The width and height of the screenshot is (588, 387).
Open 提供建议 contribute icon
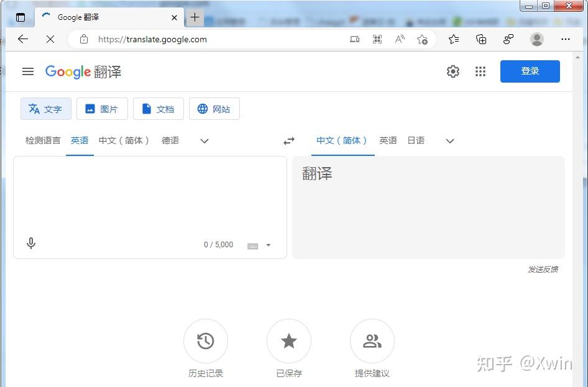click(372, 341)
